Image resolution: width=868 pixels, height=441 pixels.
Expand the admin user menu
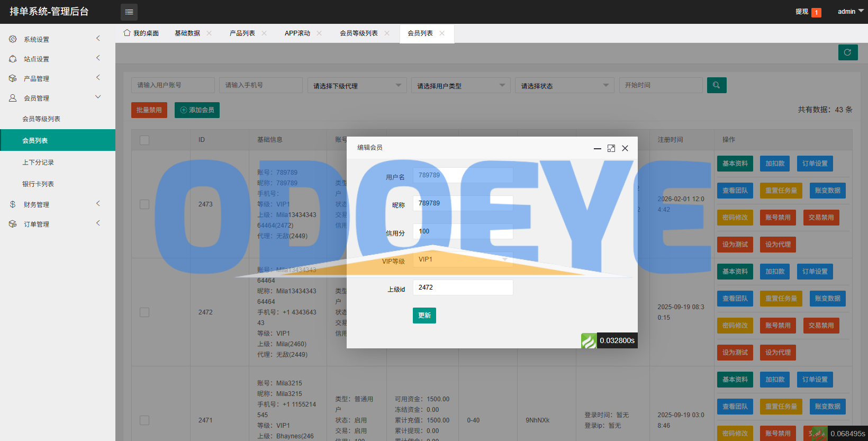[x=850, y=12]
